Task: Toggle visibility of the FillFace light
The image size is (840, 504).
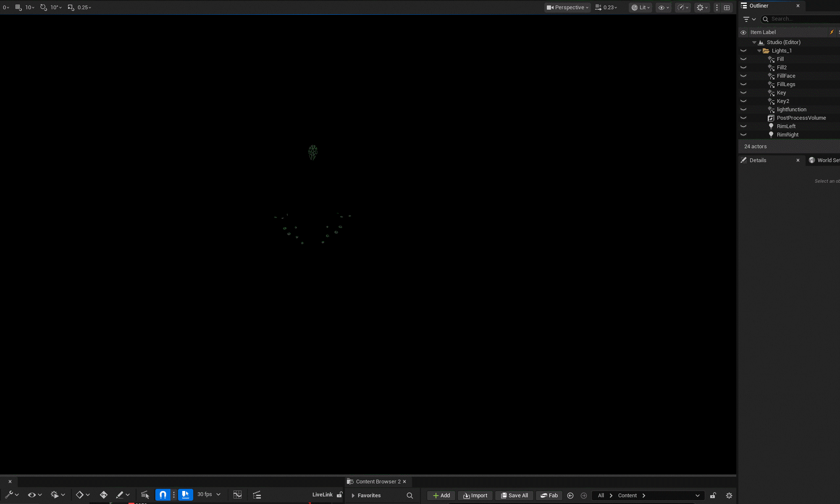Action: coord(743,76)
